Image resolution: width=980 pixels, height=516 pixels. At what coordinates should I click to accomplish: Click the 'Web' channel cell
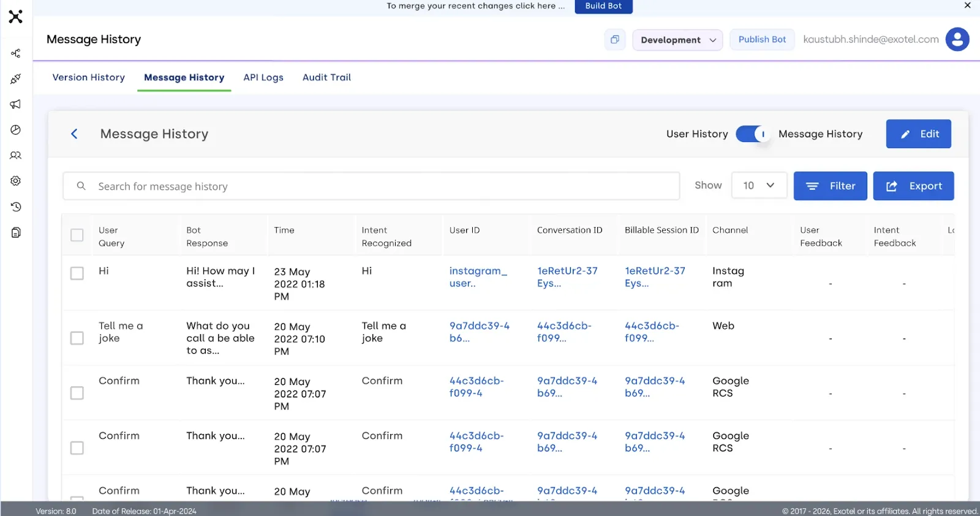tap(723, 326)
